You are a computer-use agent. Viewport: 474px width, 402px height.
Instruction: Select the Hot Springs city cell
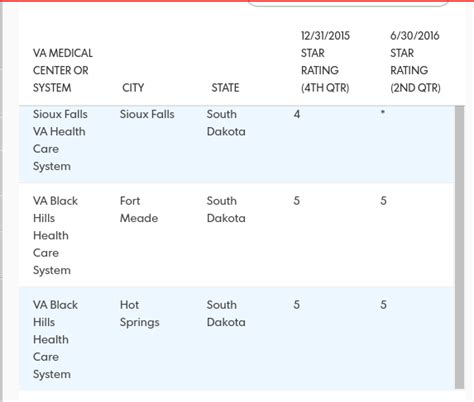[139, 313]
